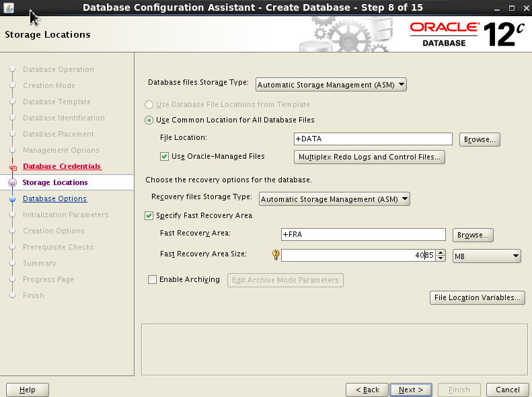Image resolution: width=532 pixels, height=397 pixels.
Task: Browse for the Fast Recovery Area
Action: 473,235
